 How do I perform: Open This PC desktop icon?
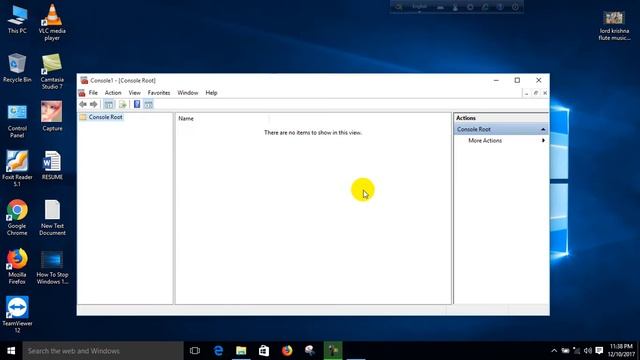(x=17, y=20)
